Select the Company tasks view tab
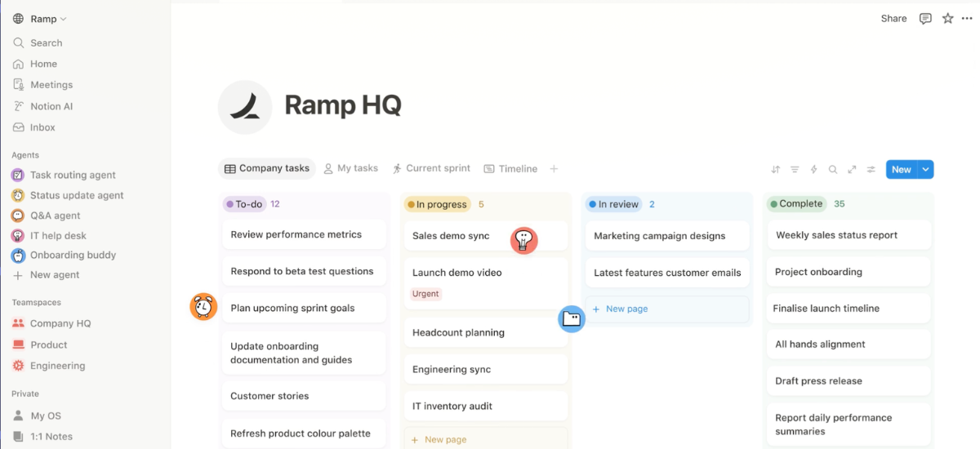The width and height of the screenshot is (980, 449). coord(267,168)
